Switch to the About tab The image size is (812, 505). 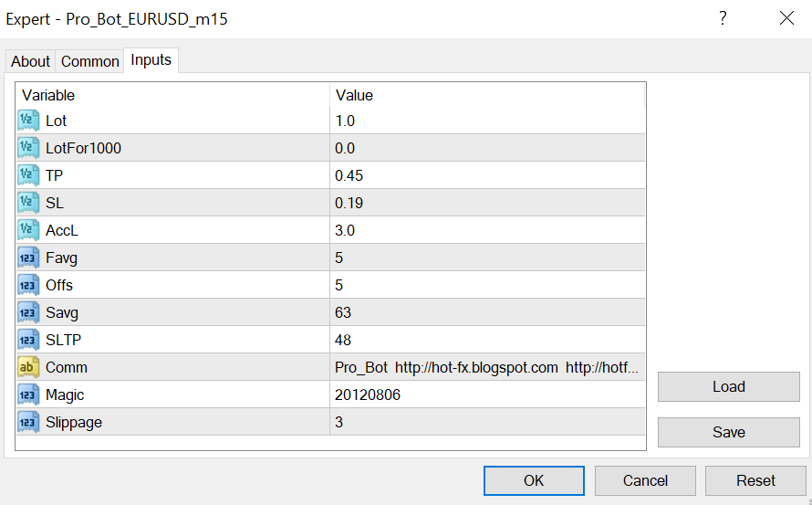[x=30, y=61]
